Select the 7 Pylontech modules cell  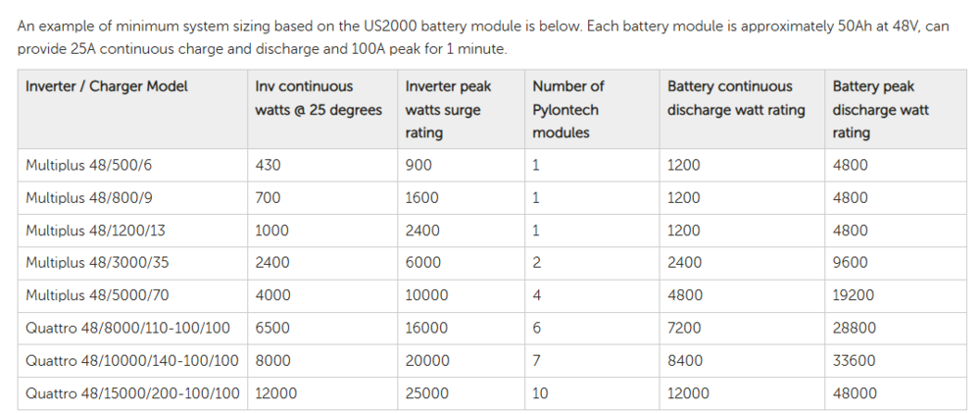[x=536, y=360]
